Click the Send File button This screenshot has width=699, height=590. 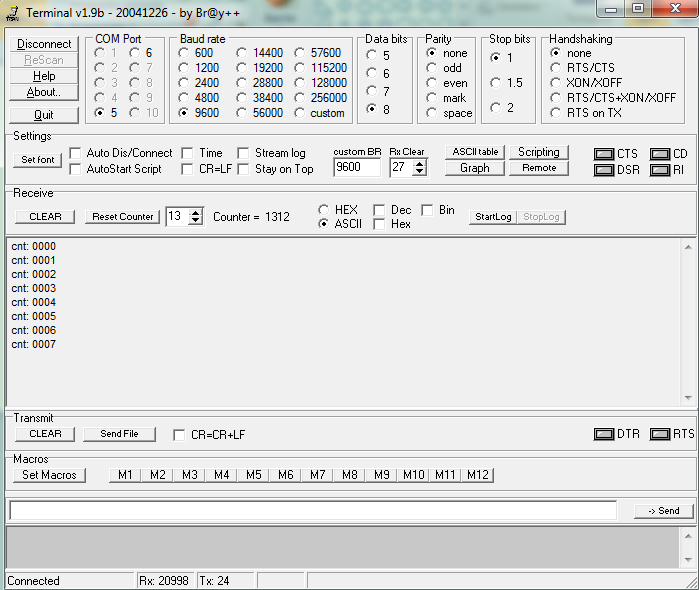(119, 434)
